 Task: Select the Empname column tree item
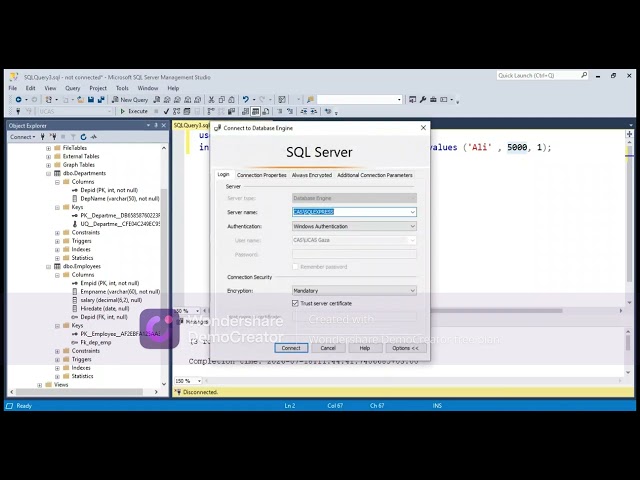[120, 292]
